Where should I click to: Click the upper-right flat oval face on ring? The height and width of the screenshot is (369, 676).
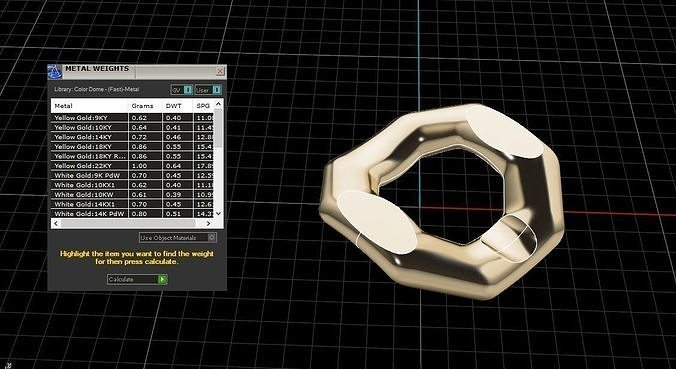pos(504,131)
